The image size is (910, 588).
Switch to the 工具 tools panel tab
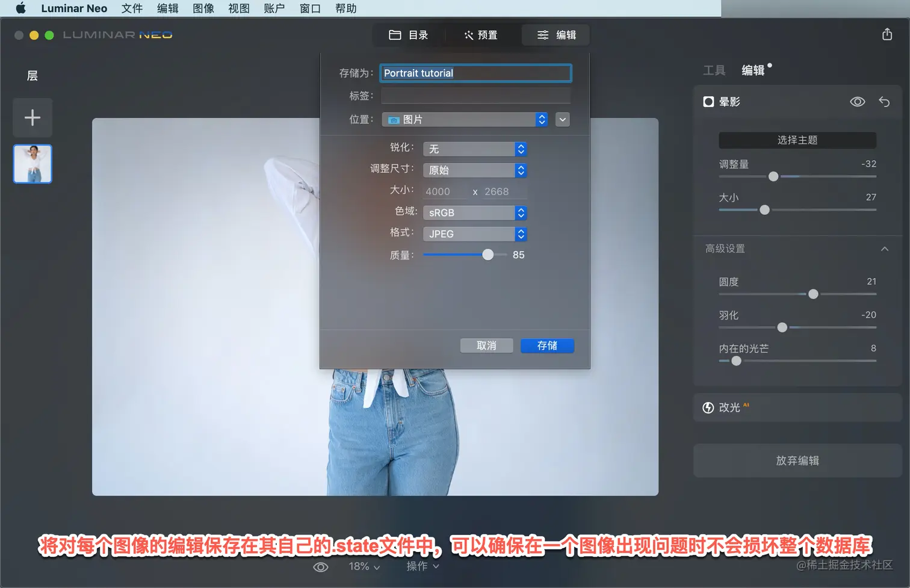tap(714, 70)
